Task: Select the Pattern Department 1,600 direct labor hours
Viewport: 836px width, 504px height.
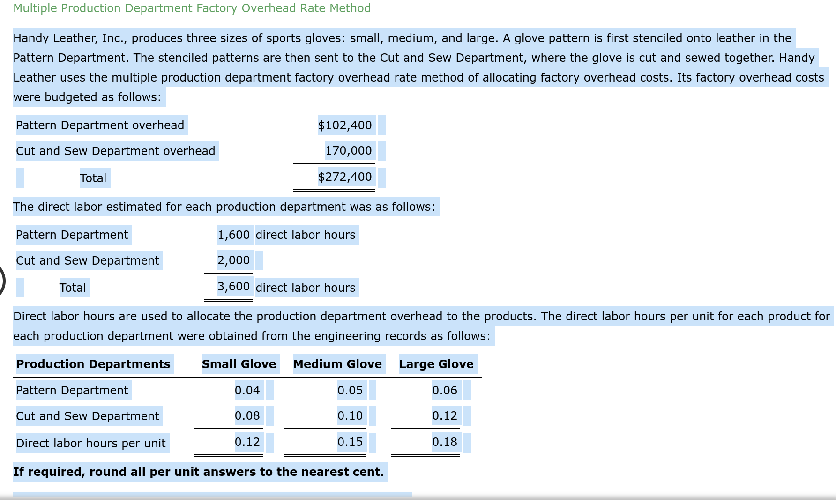Action: (234, 235)
